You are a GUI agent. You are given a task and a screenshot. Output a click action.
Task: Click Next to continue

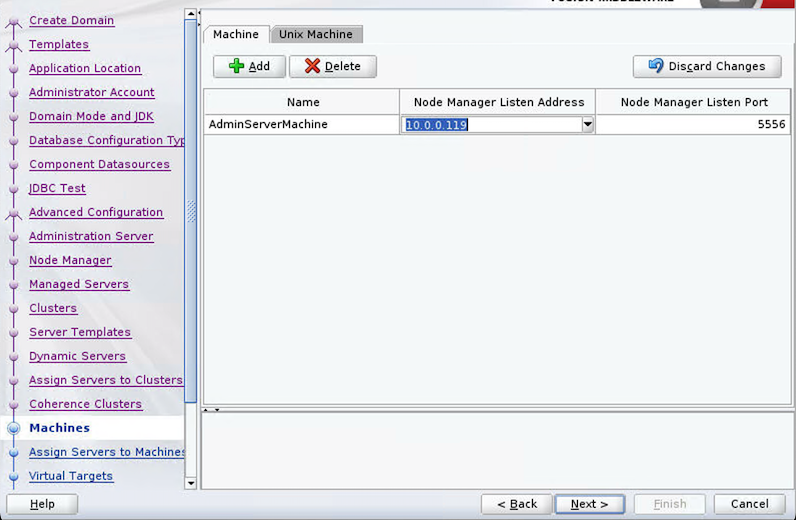click(589, 504)
